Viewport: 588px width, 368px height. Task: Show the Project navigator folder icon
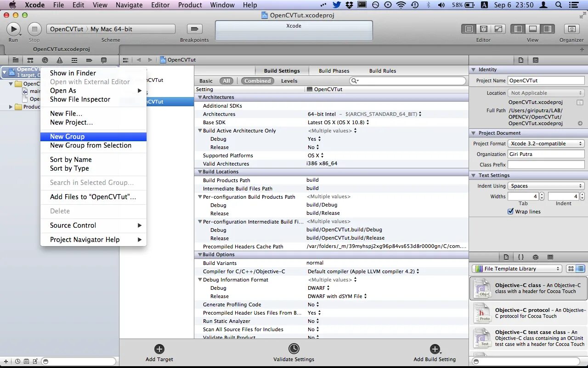point(16,60)
